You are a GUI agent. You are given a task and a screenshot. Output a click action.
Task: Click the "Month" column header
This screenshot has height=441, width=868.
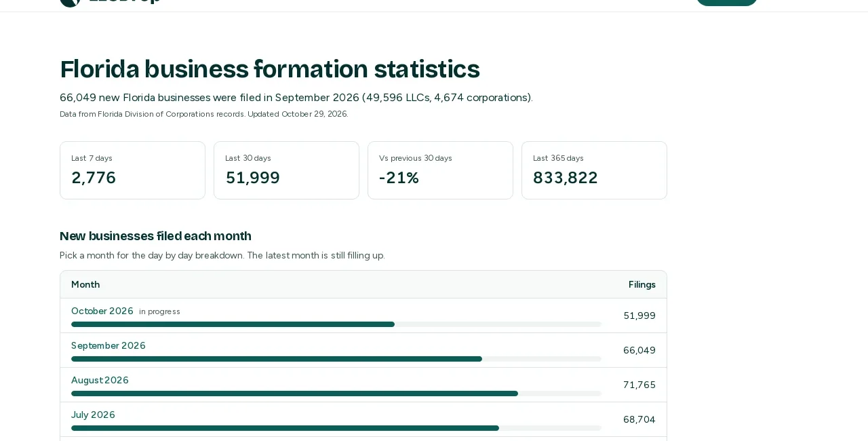(x=85, y=285)
